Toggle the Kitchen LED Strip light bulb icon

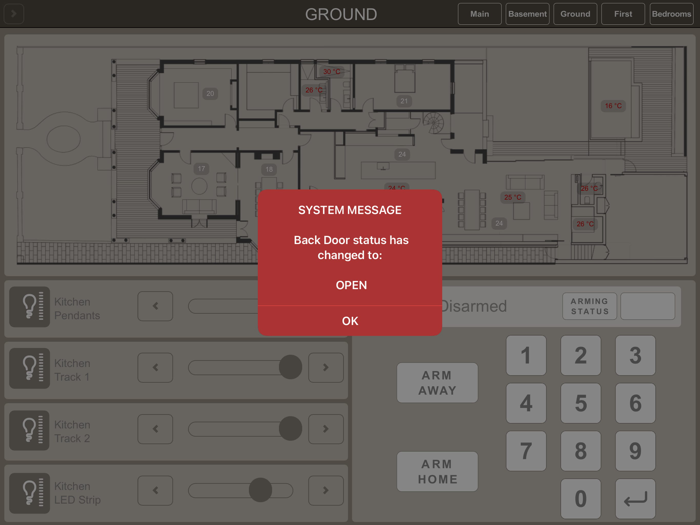(29, 493)
